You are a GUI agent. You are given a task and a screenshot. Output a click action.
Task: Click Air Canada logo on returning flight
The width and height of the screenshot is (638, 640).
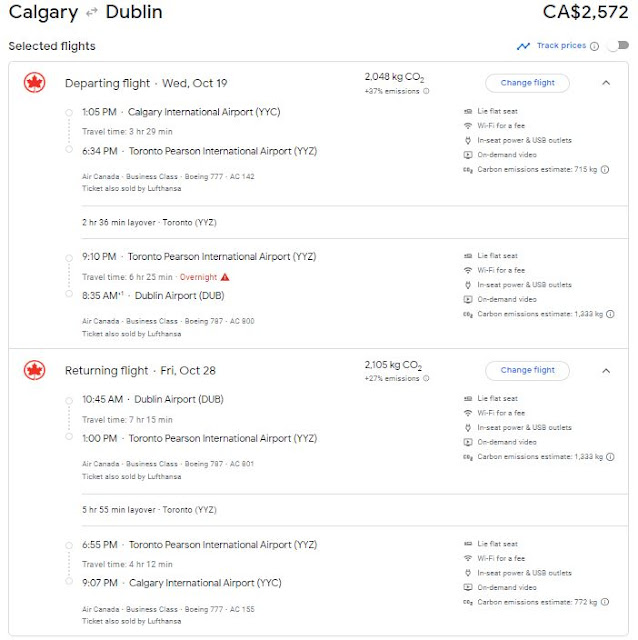(34, 370)
